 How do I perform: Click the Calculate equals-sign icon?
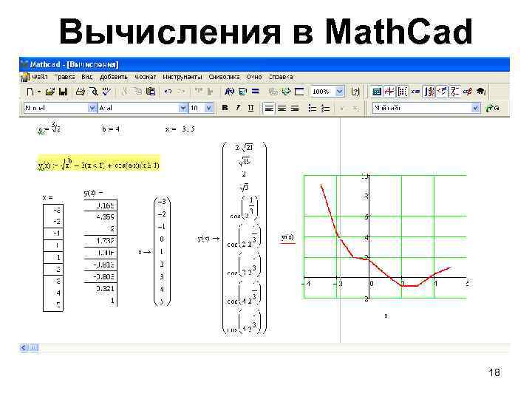click(x=256, y=92)
